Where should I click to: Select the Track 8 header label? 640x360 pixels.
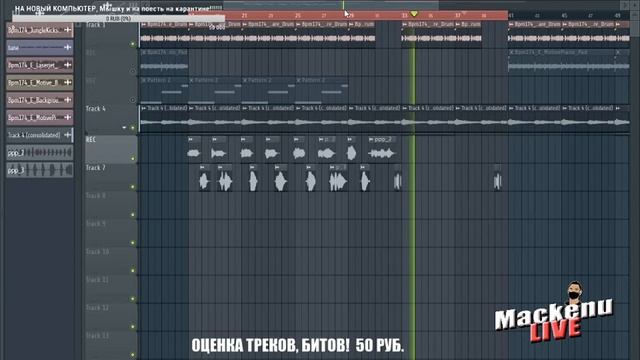tap(96, 196)
